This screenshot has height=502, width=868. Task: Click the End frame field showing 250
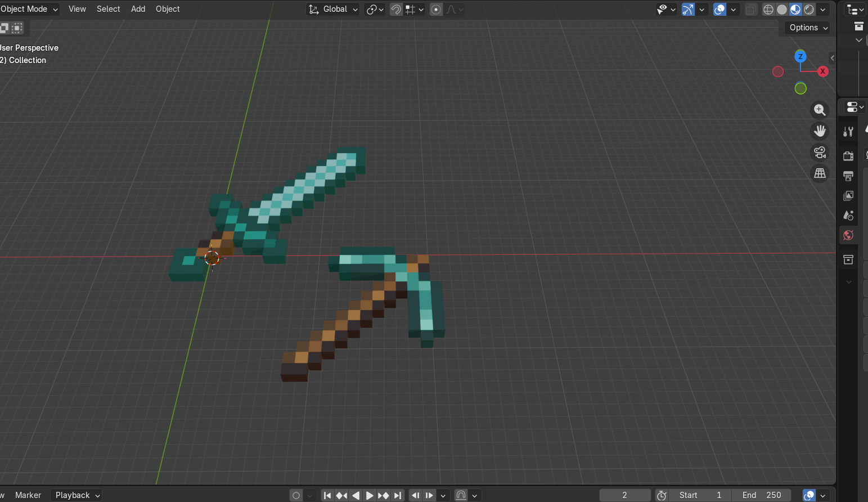pos(762,495)
